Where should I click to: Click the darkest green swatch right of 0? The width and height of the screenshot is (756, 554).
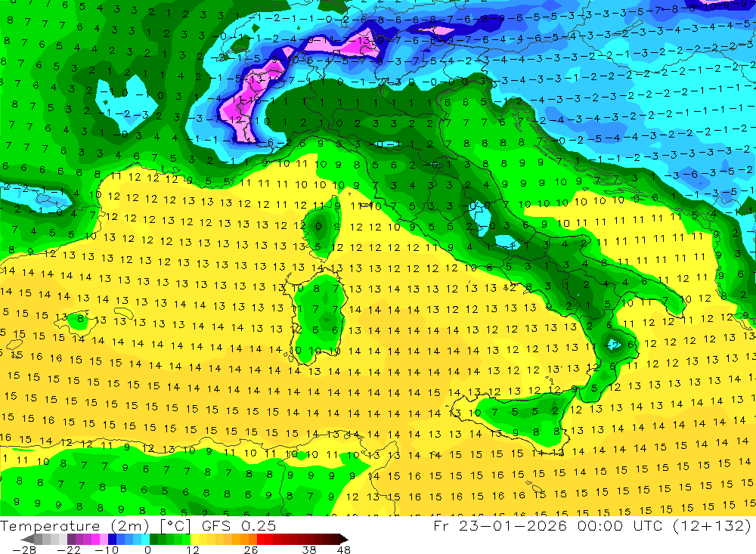(x=153, y=539)
